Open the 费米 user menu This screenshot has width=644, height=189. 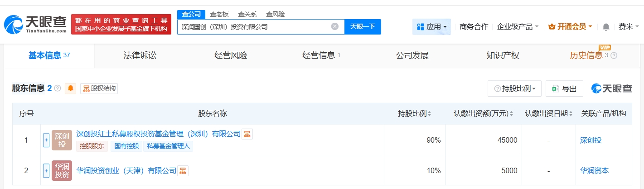tap(628, 27)
